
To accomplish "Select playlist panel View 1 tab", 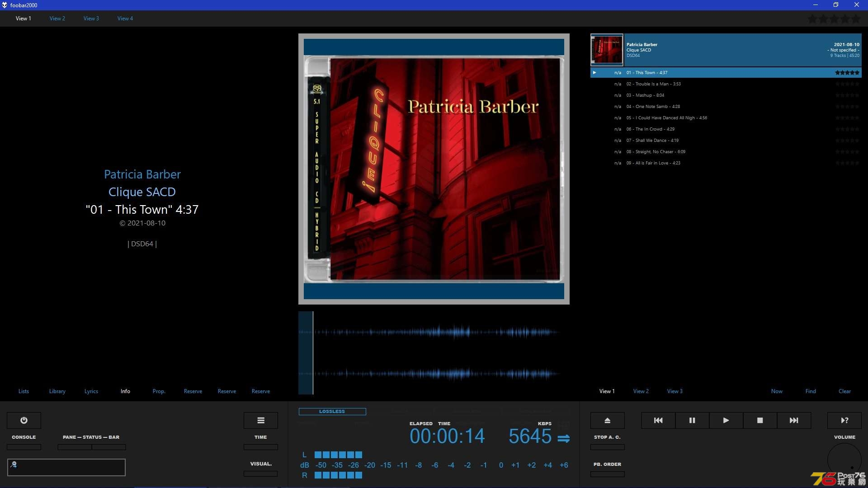I will tap(607, 391).
